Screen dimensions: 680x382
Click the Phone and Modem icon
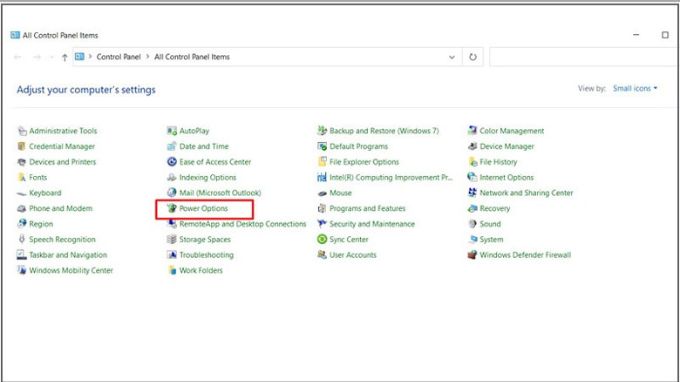pyautogui.click(x=22, y=209)
